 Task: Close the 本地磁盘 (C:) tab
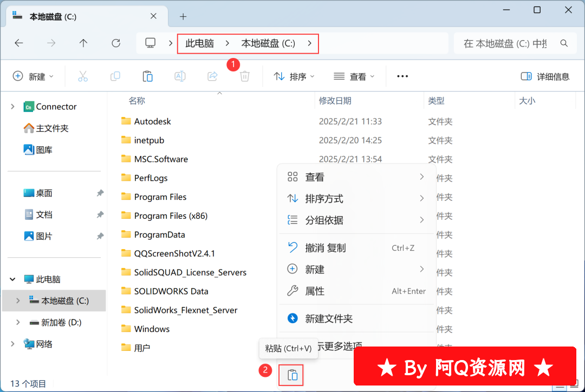coord(153,16)
